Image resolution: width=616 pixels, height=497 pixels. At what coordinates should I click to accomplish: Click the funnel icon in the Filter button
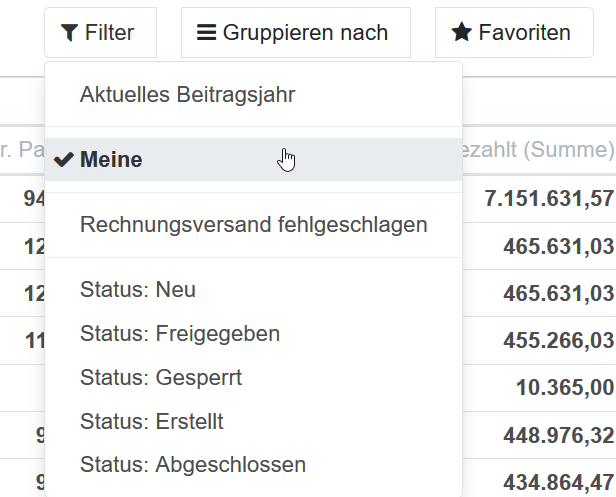69,33
